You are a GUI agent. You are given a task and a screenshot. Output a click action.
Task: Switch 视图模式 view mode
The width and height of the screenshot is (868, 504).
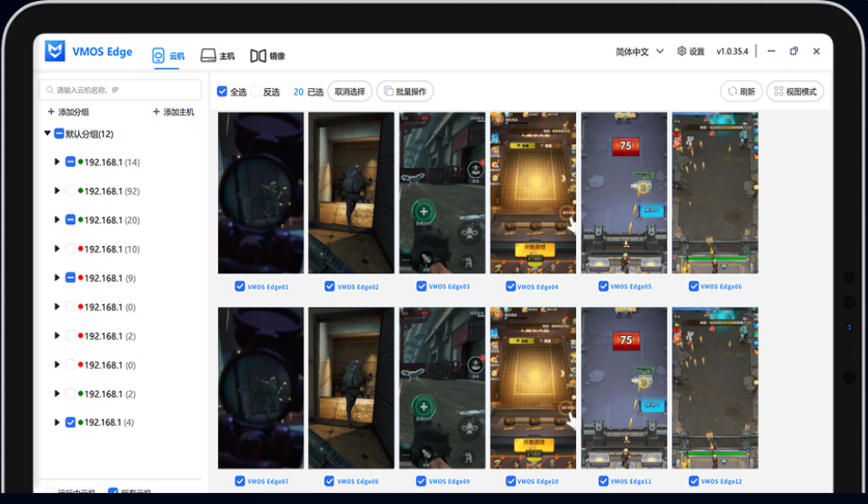click(x=795, y=92)
